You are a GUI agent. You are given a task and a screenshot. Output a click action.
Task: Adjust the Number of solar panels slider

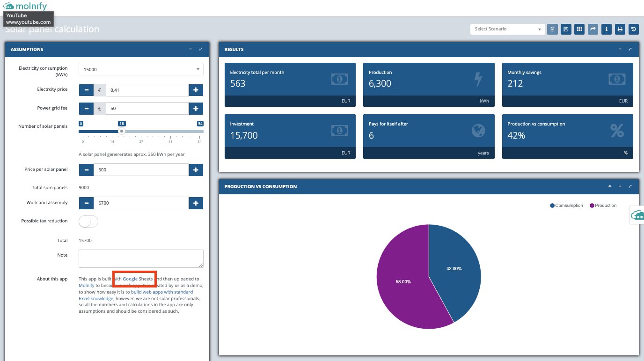[x=121, y=131]
